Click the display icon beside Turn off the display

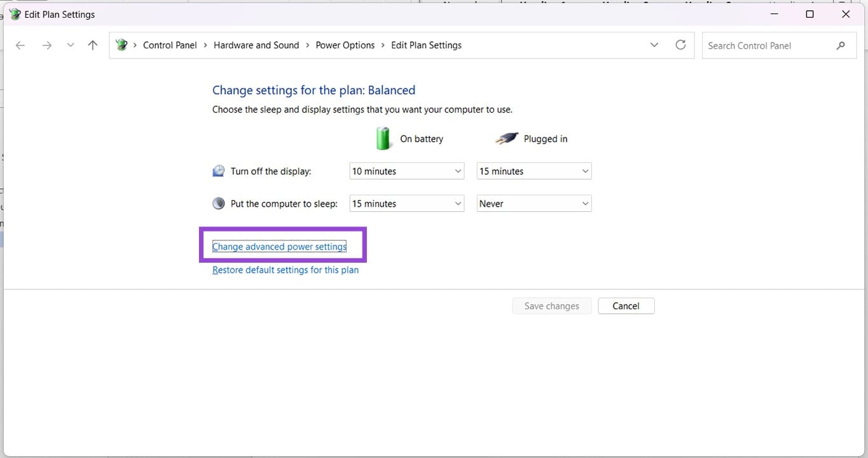[218, 170]
